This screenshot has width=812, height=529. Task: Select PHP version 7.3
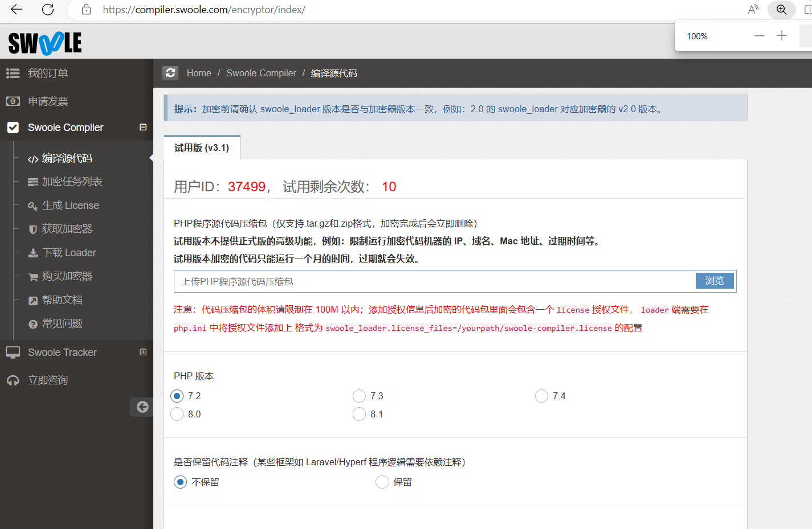(x=359, y=396)
